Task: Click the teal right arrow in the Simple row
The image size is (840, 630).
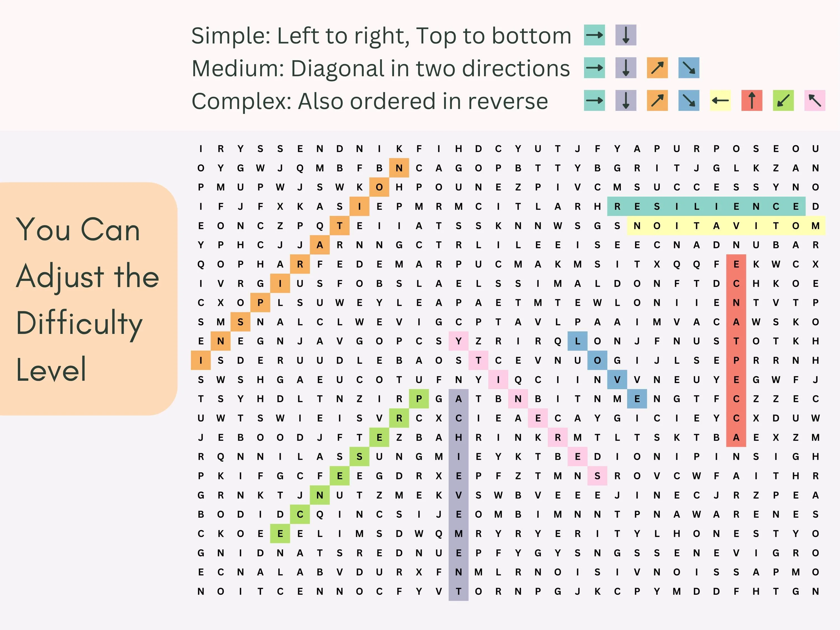Action: [594, 35]
